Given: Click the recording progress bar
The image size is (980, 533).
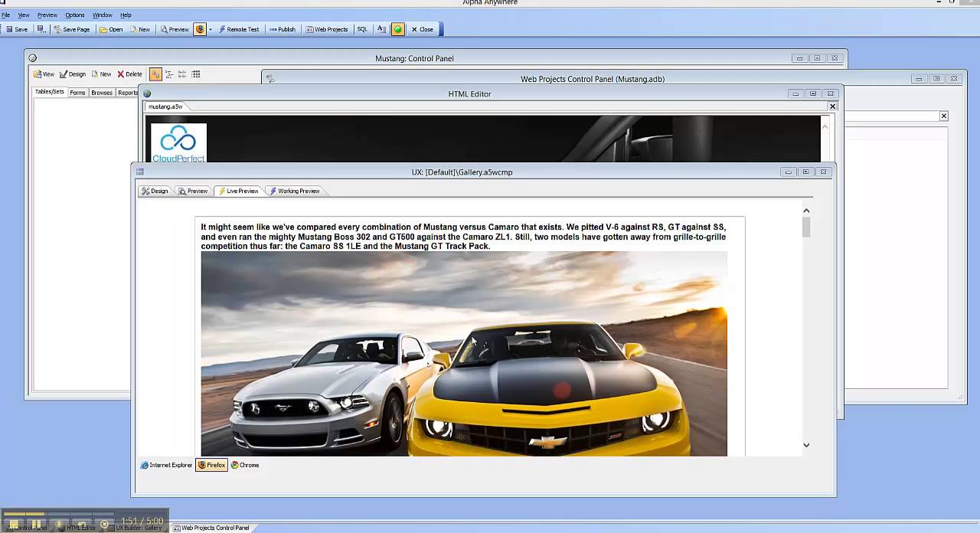Looking at the screenshot, I should coord(58,514).
